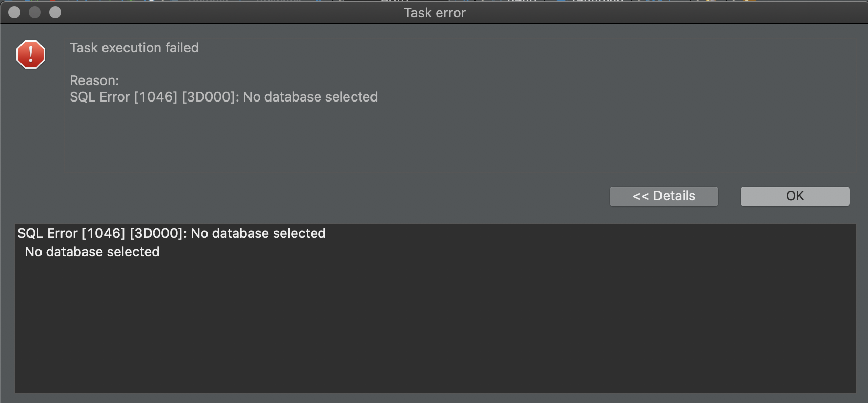Select the 'Task execution failed' heading
The width and height of the screenshot is (868, 403).
click(x=134, y=48)
